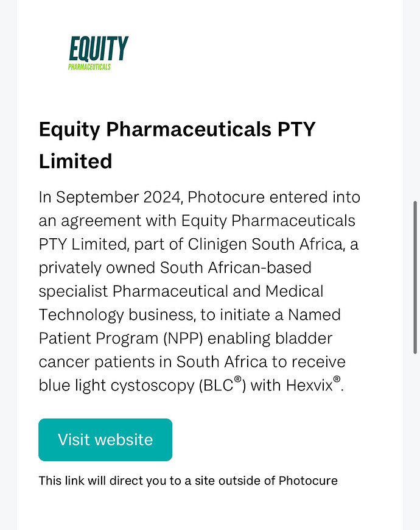Click 'Photocure' in the bottom disclaimer
Screen dimensions: 420x530
(308, 481)
